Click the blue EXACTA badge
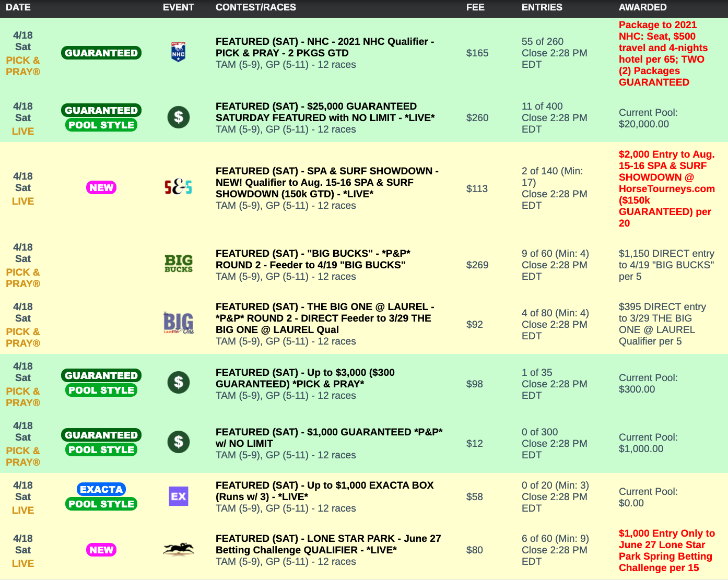 point(101,489)
